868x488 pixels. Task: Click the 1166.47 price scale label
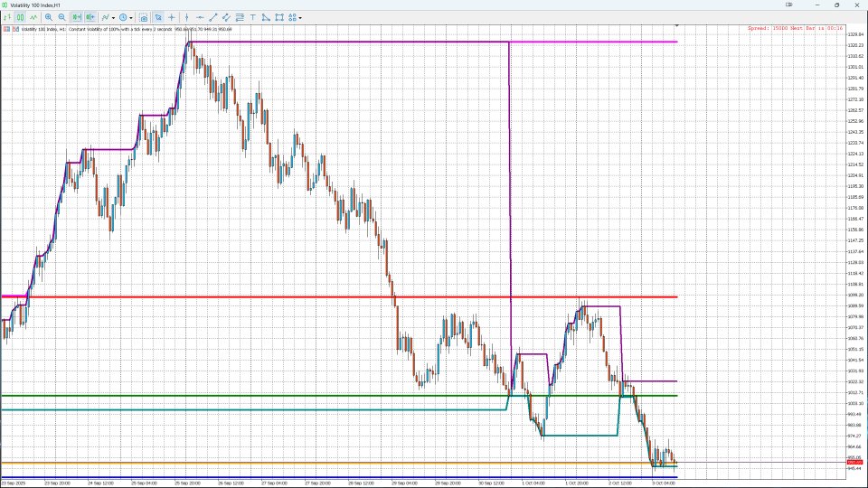(855, 219)
